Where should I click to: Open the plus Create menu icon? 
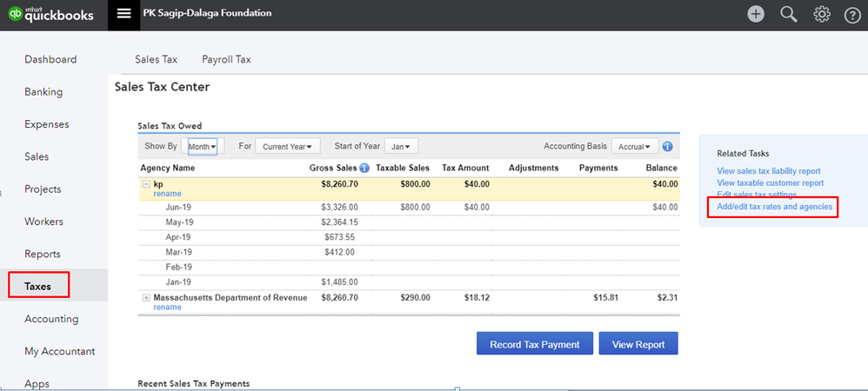tap(757, 14)
